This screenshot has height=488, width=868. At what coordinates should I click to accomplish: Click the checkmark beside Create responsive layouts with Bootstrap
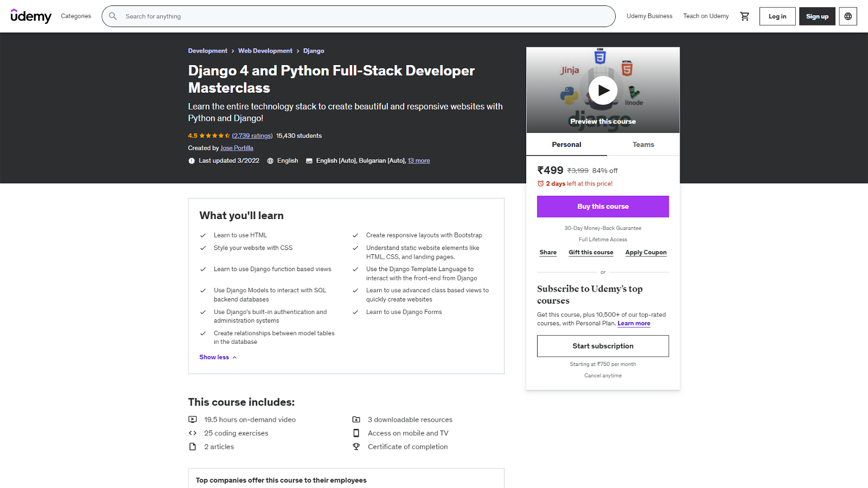[x=355, y=235]
